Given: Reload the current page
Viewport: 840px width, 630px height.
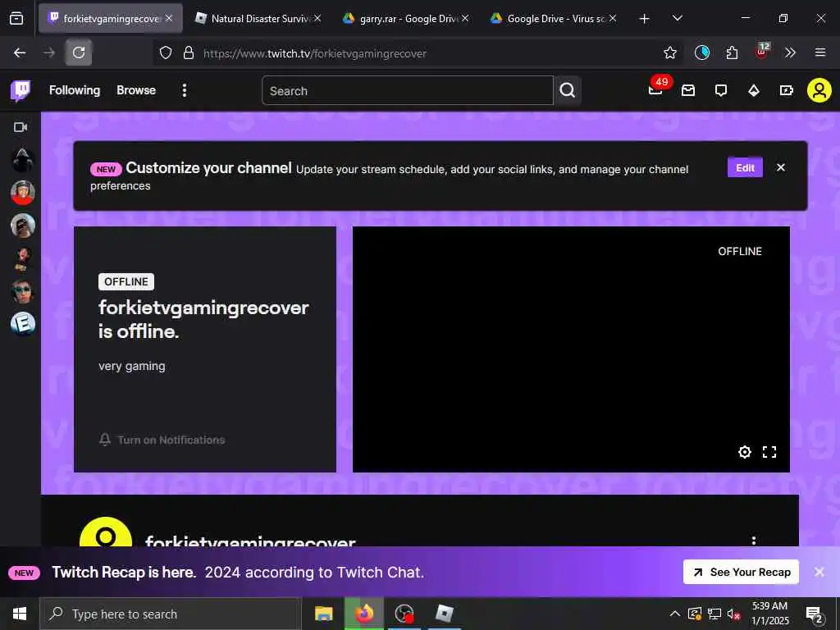Looking at the screenshot, I should 79,52.
